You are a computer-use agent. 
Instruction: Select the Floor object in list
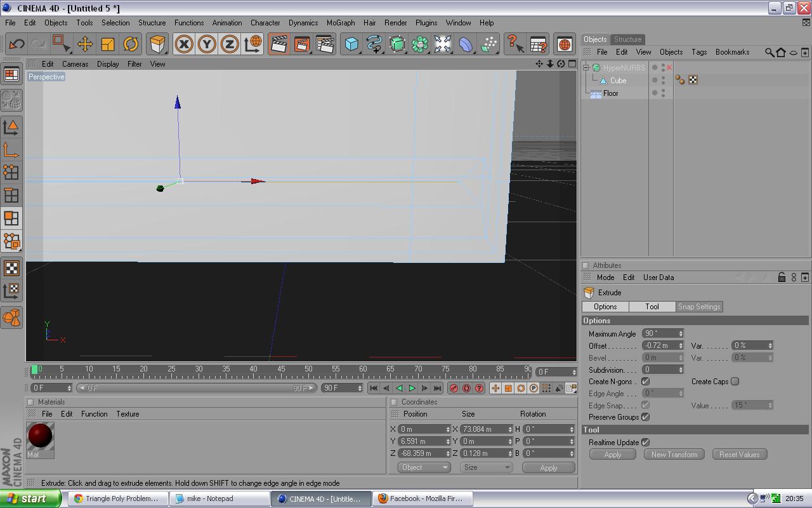[610, 93]
